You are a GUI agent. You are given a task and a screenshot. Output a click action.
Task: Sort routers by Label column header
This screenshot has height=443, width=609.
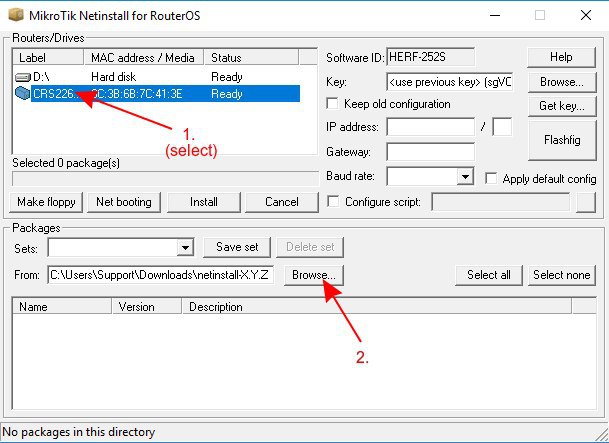(x=48, y=57)
